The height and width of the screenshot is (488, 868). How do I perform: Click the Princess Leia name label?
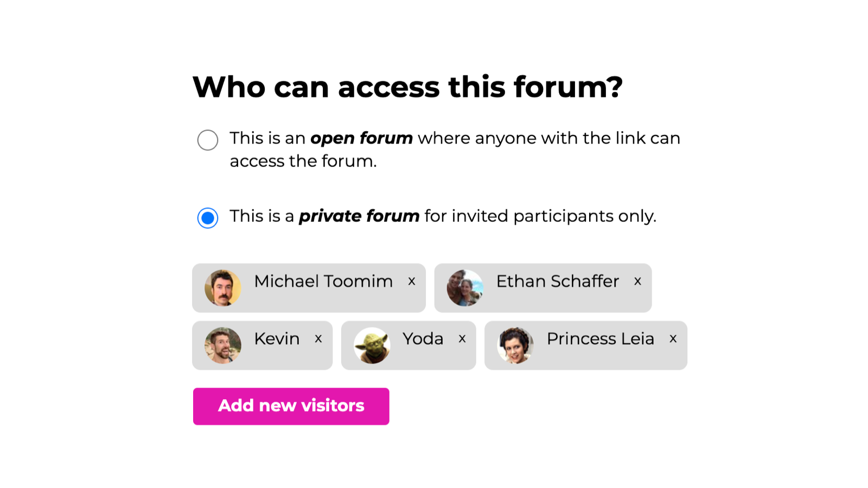pyautogui.click(x=601, y=339)
